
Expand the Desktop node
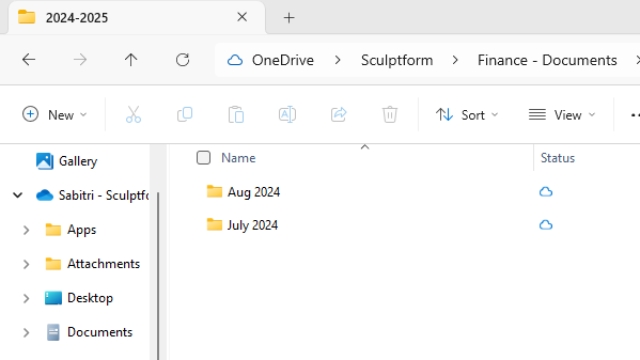[26, 298]
